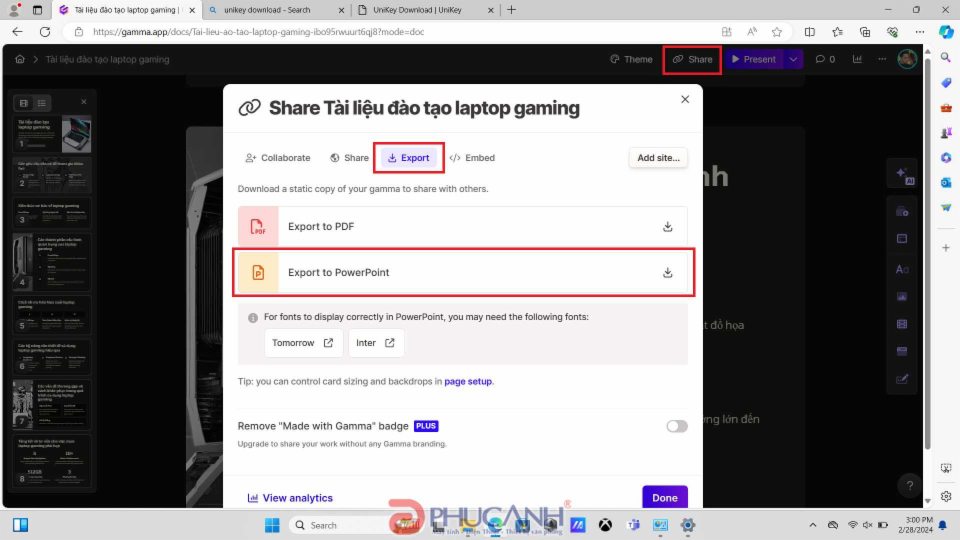Click the help question mark icon

(x=910, y=486)
